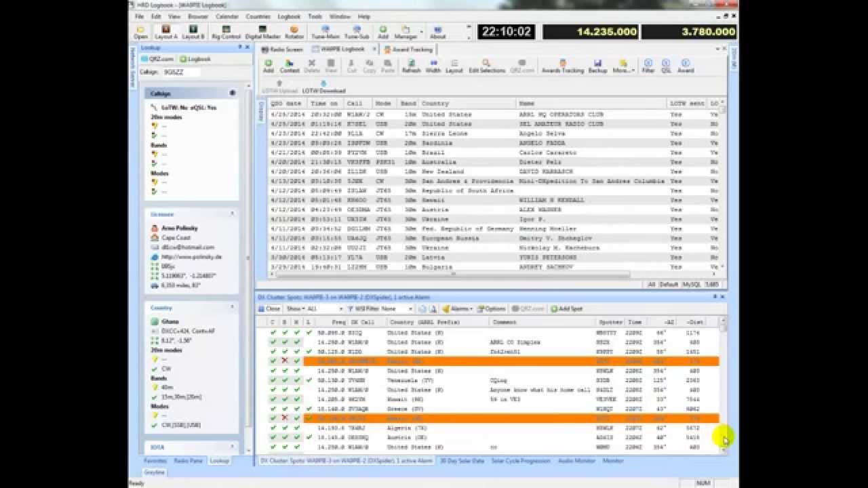Click the QSL toolbar icon
Image resolution: width=868 pixels, height=488 pixels.
point(666,66)
